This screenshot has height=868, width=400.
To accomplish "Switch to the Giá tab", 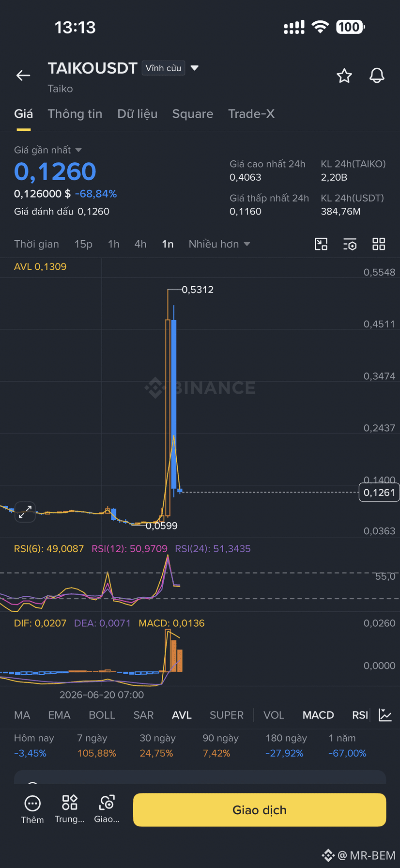I will click(x=23, y=114).
